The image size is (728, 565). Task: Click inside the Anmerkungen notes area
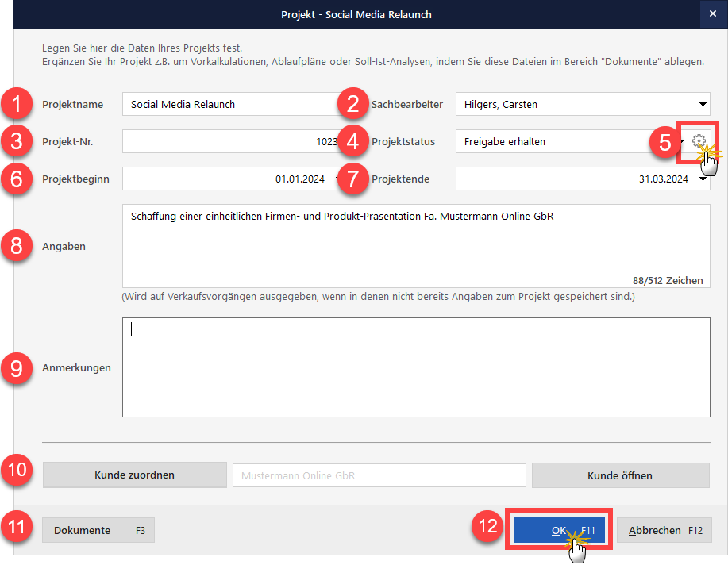pyautogui.click(x=415, y=367)
